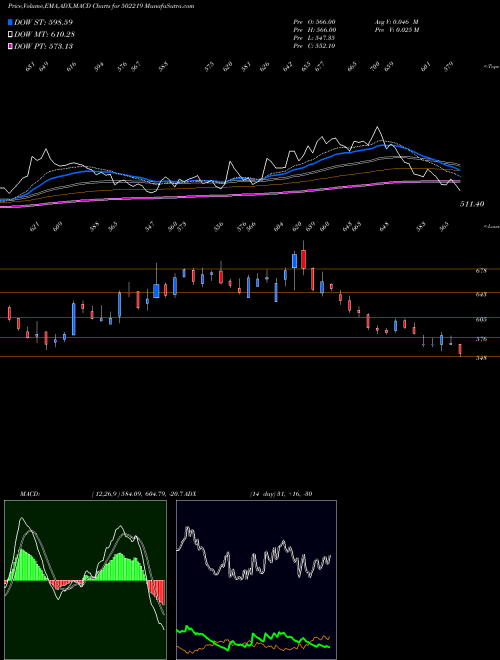Select the DOW ST: 598.59 label
Viewport: 500px width, 660px height.
pyautogui.click(x=43, y=22)
